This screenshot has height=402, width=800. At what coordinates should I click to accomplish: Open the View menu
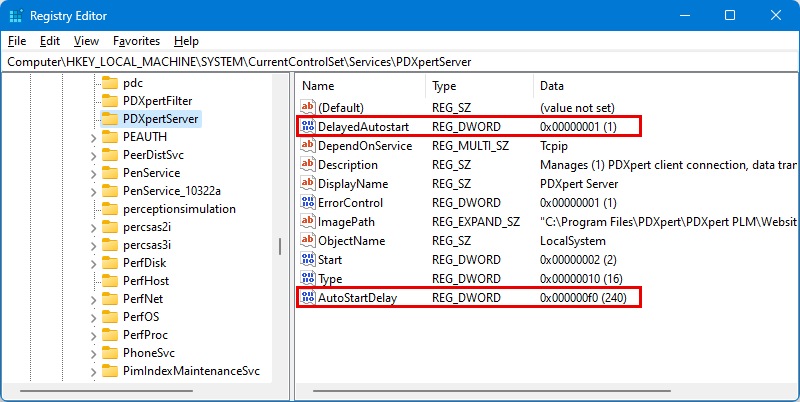(86, 41)
